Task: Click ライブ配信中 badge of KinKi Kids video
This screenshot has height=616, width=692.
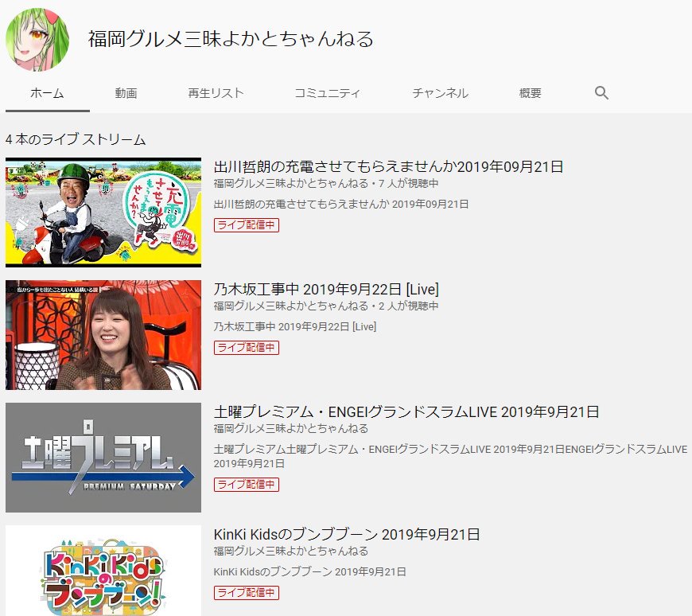Action: coord(247,593)
